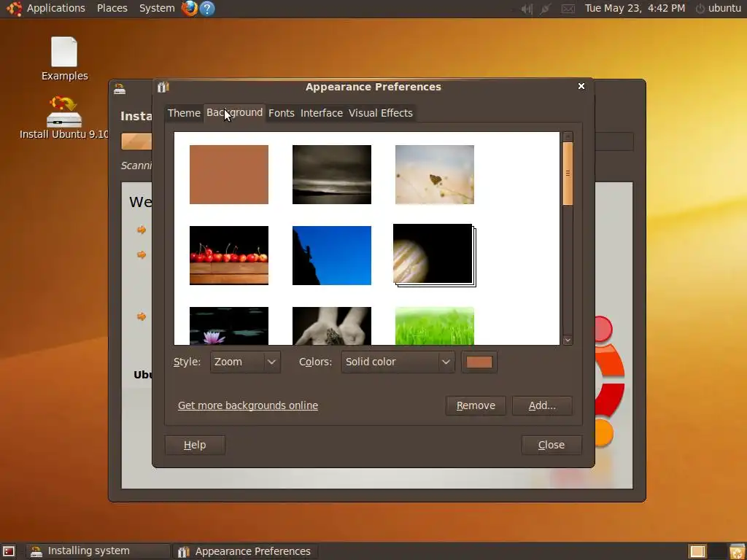Select the Install Ubuntu 9.10 desktop icon

pos(64,117)
